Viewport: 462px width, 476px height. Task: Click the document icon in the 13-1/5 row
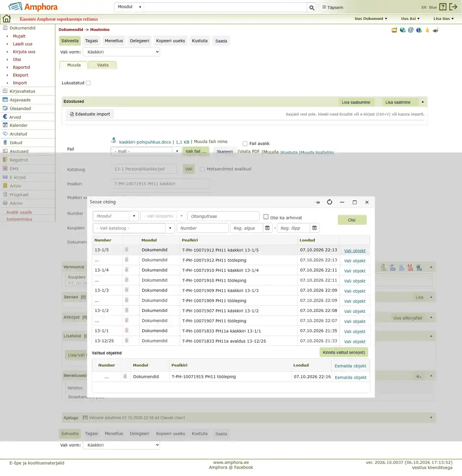coord(127,250)
